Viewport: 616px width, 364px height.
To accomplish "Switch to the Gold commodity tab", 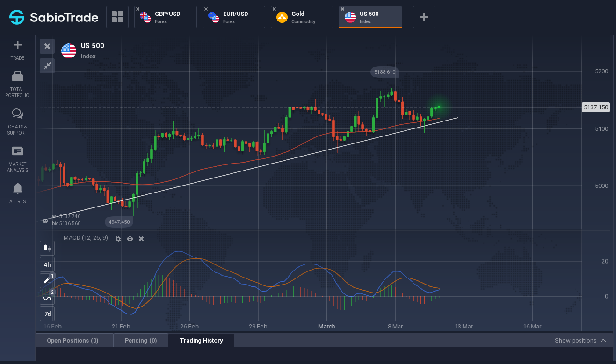I will click(x=302, y=17).
